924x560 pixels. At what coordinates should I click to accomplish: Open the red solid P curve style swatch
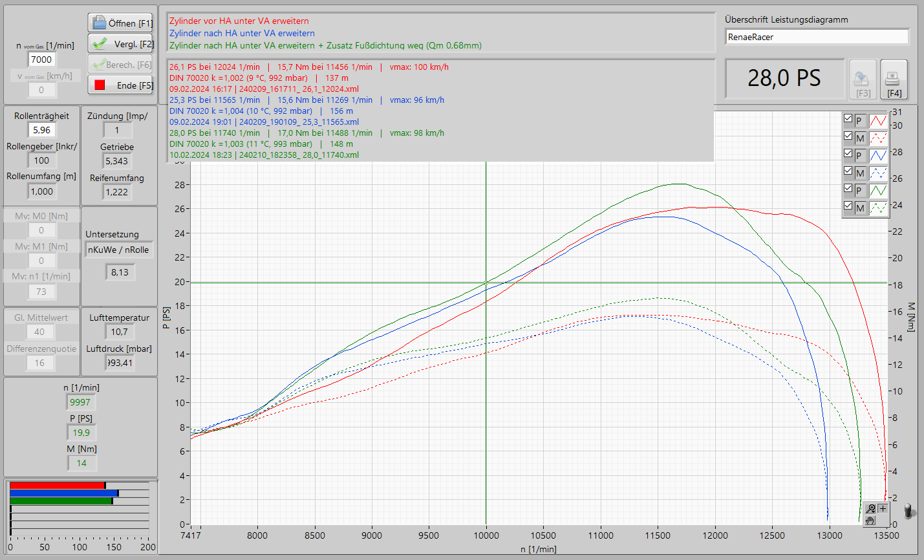click(878, 120)
